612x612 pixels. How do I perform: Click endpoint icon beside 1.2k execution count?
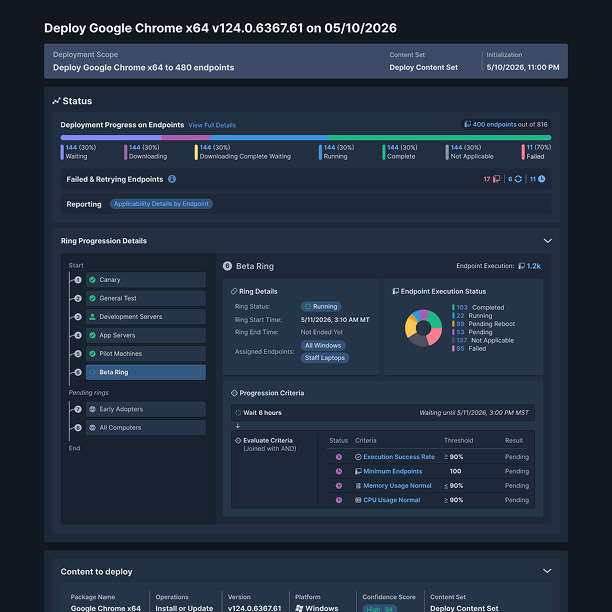[521, 266]
